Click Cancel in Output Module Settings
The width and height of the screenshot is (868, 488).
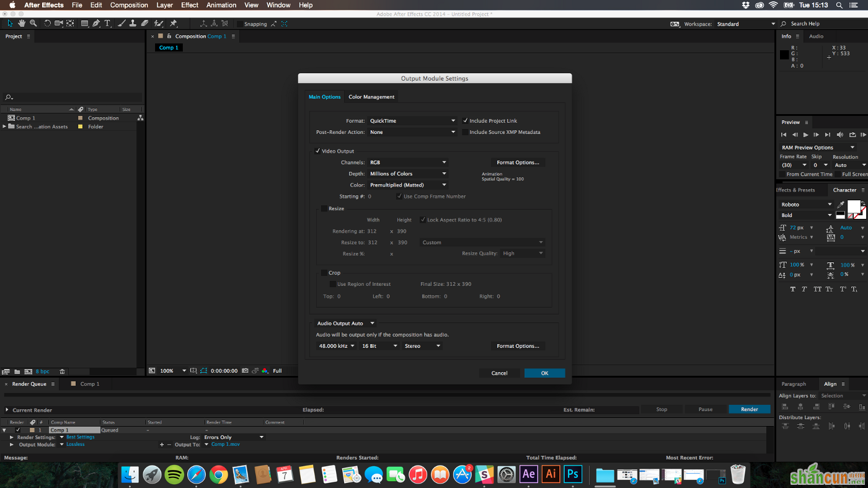click(x=499, y=373)
